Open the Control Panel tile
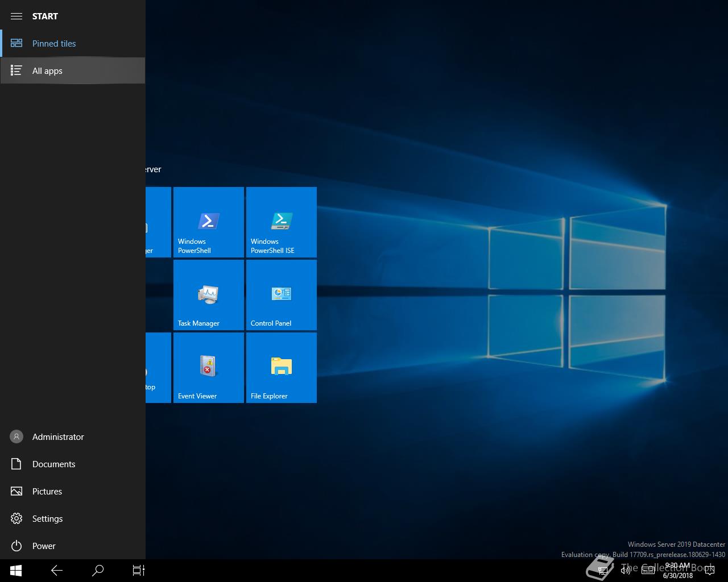 click(282, 295)
